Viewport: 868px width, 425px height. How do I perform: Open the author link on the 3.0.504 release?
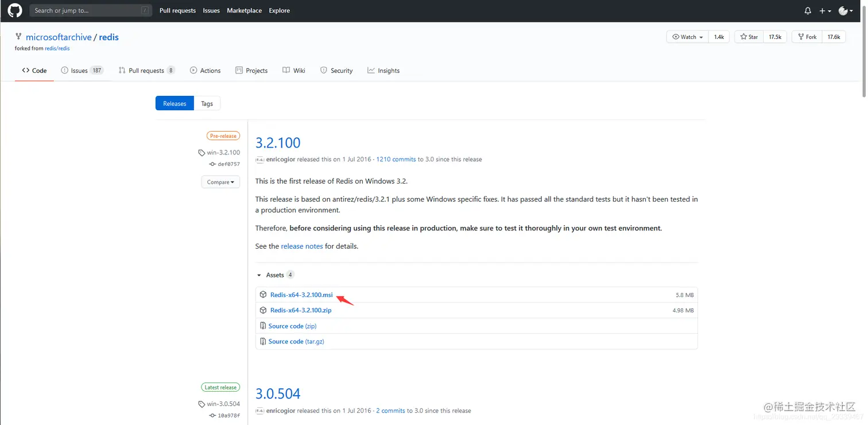pos(281,411)
